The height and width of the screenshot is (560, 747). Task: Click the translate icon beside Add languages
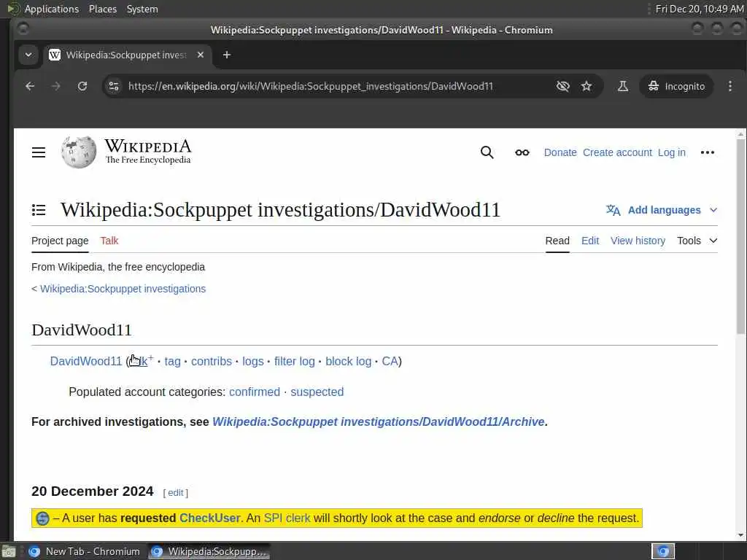click(x=613, y=210)
